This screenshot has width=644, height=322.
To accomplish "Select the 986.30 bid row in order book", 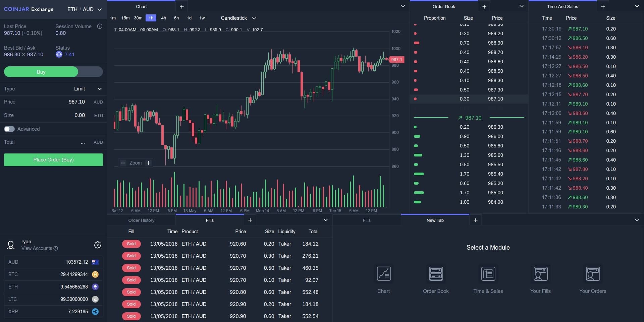I will [x=469, y=127].
